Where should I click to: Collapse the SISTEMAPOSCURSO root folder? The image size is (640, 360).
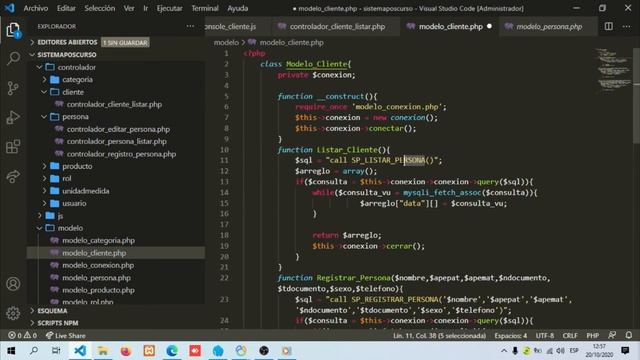tap(67, 55)
